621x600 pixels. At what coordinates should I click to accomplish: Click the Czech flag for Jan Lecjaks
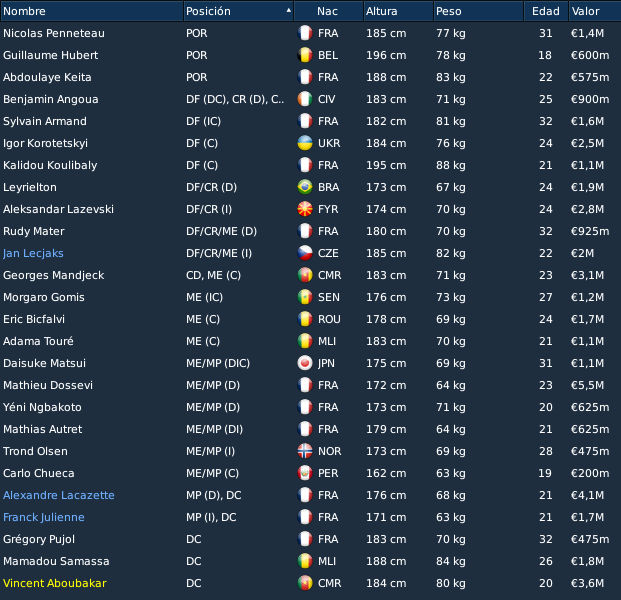tap(305, 253)
